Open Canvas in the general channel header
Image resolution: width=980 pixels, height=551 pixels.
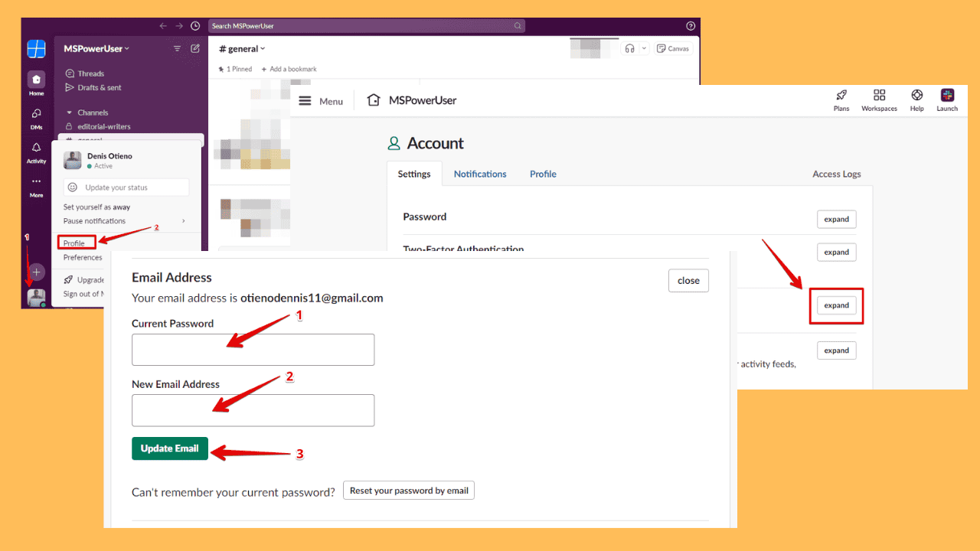tap(673, 48)
